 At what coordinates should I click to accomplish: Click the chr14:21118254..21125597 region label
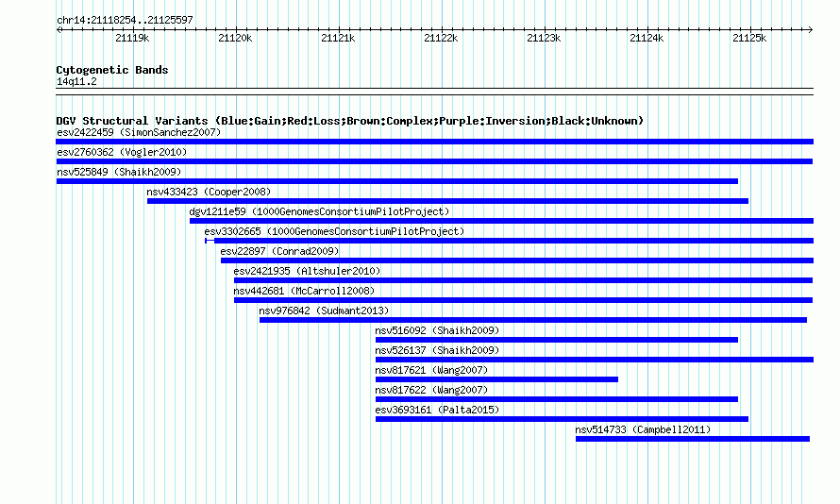pyautogui.click(x=125, y=20)
